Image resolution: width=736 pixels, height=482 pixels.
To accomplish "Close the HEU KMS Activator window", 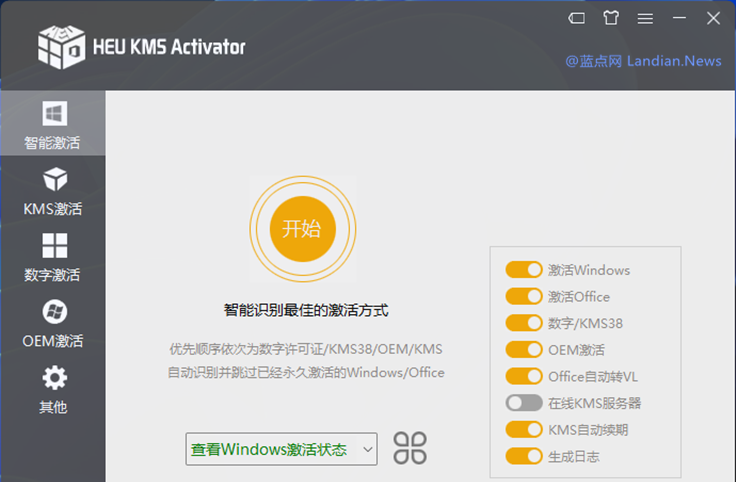I will [x=713, y=18].
